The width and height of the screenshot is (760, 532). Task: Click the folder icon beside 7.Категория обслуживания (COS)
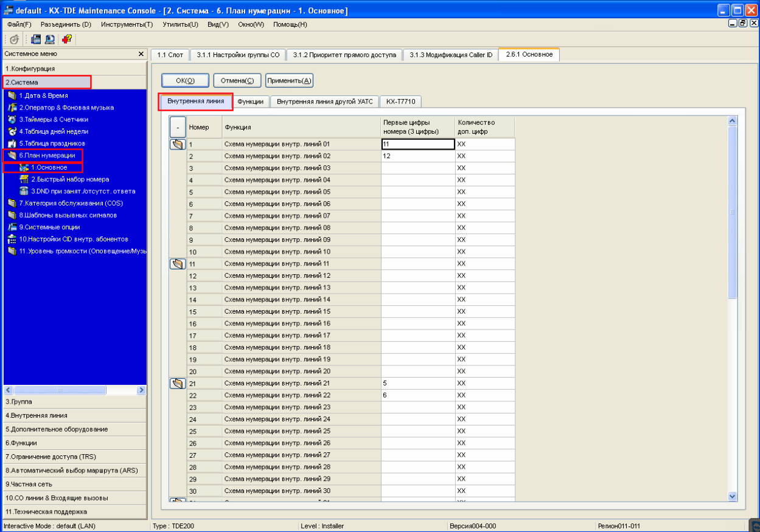(12, 203)
